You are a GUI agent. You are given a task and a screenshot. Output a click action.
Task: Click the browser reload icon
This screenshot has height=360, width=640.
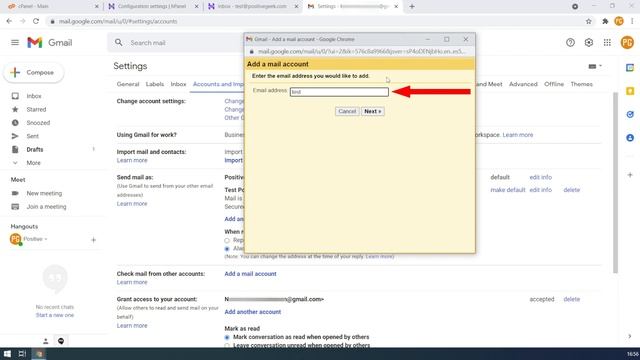pyautogui.click(x=36, y=21)
